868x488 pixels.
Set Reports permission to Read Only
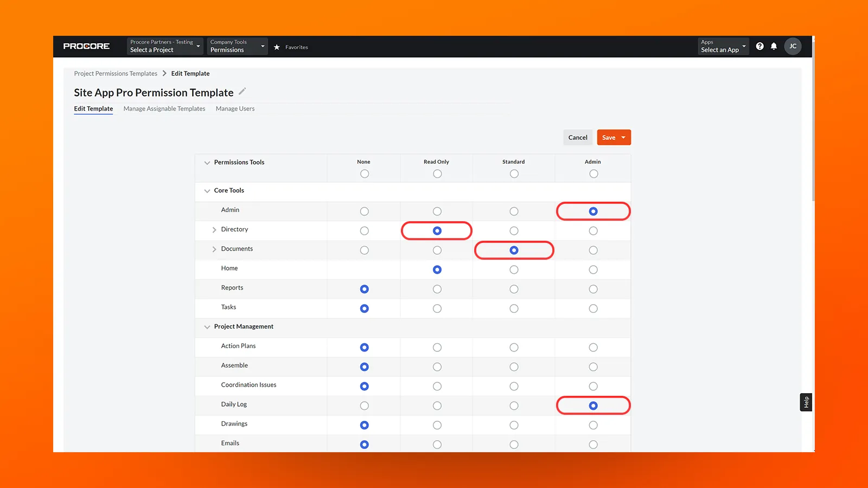pyautogui.click(x=437, y=288)
